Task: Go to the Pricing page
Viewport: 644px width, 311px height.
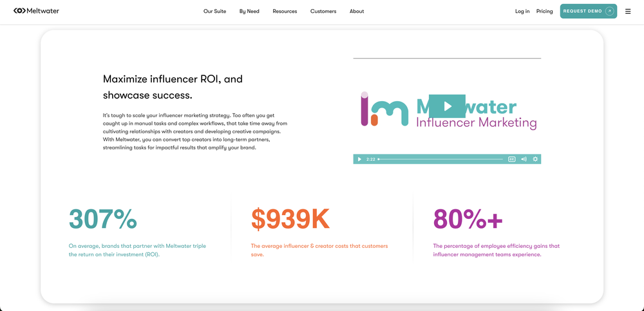Action: click(545, 12)
